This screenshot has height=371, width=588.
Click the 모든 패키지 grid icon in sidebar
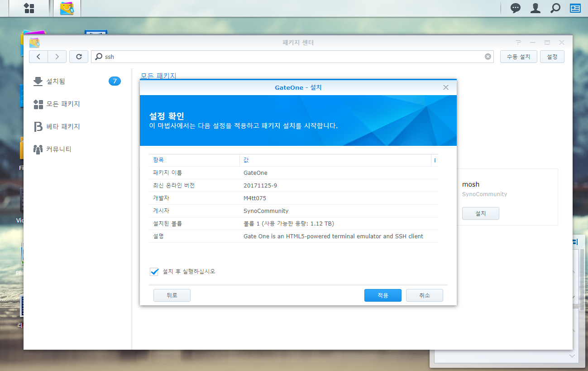38,104
